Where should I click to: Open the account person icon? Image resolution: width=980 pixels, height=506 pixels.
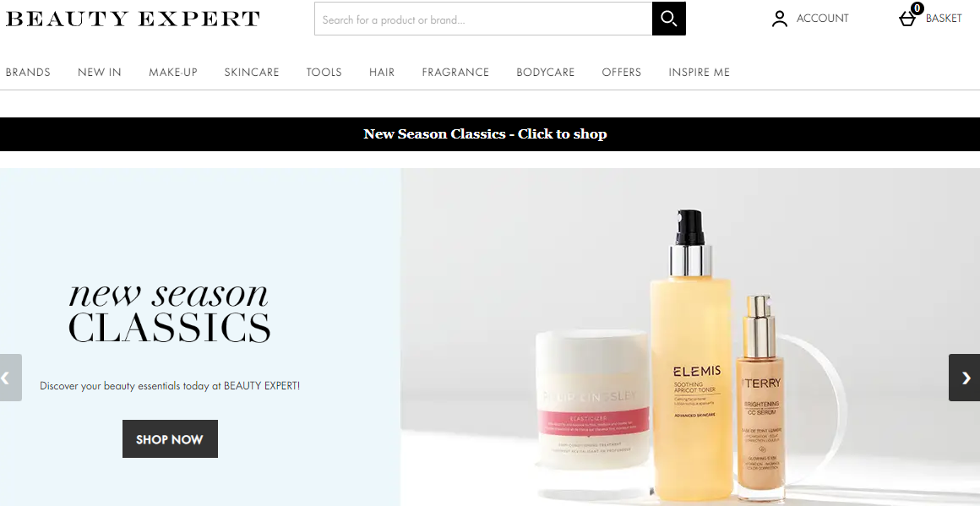780,19
